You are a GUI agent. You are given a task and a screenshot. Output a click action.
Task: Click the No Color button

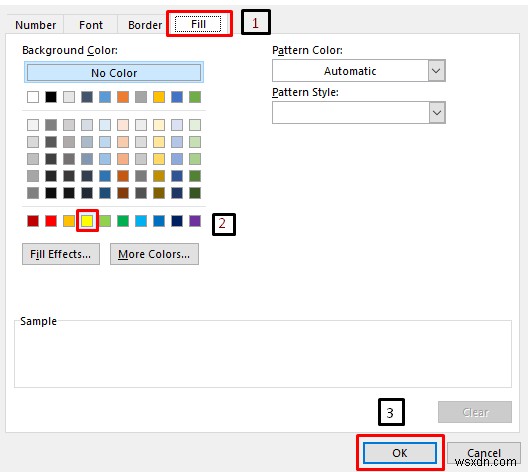[x=114, y=72]
